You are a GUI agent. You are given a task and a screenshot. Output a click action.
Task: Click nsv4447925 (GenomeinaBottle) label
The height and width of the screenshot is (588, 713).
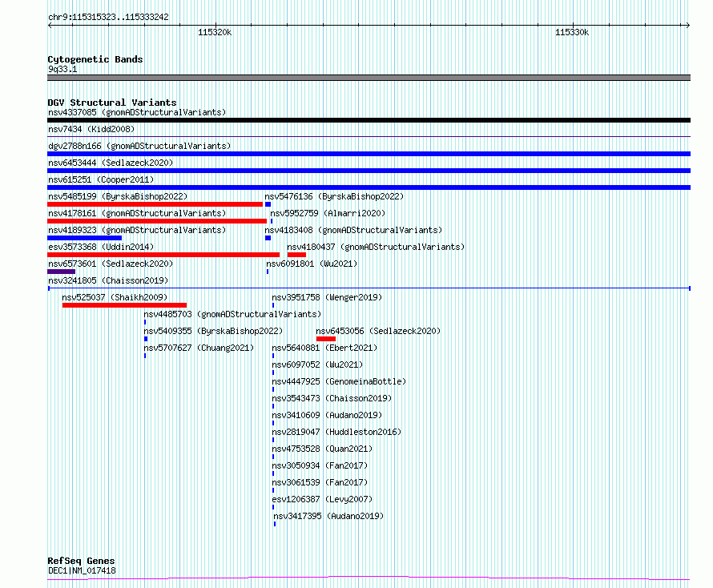339,381
